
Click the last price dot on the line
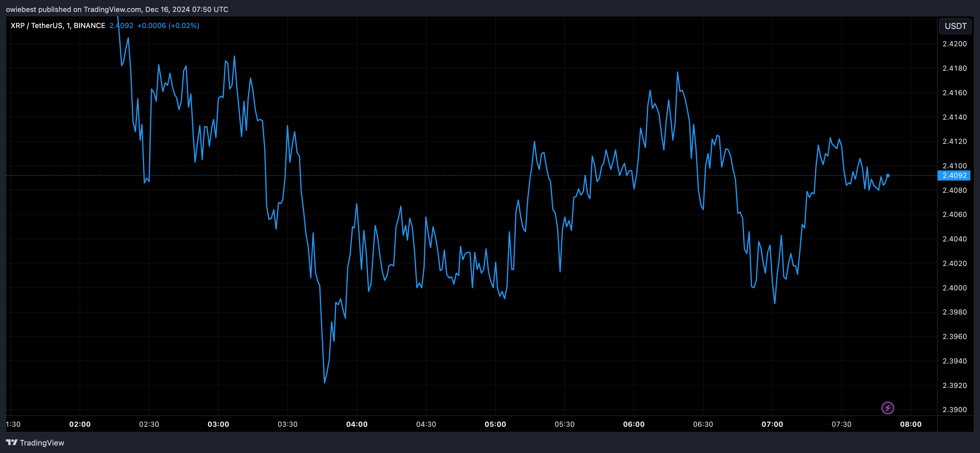(888, 175)
